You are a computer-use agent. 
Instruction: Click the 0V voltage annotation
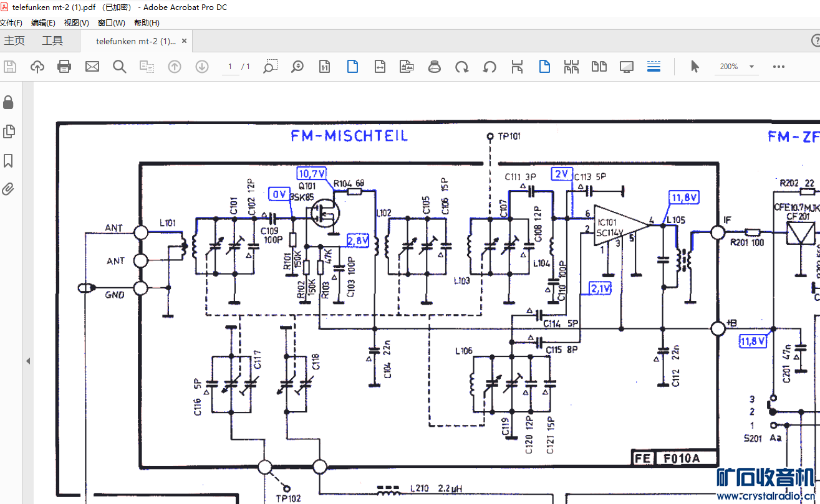279,194
